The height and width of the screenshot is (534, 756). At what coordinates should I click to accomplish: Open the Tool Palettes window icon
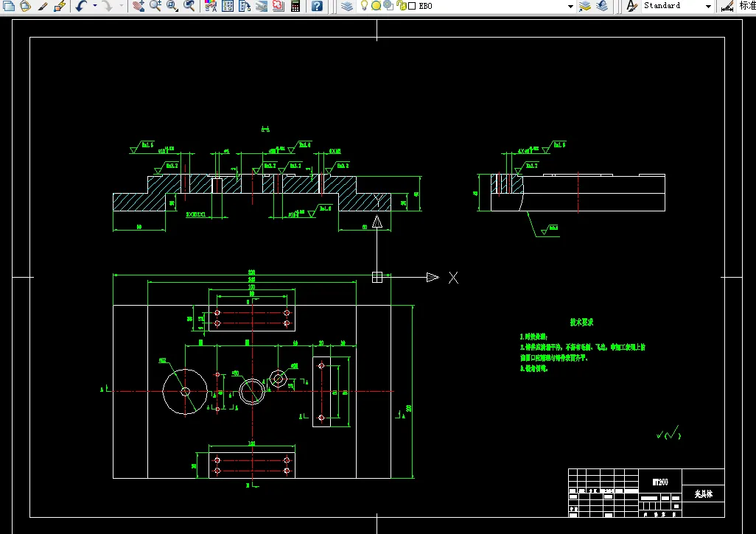(245, 6)
